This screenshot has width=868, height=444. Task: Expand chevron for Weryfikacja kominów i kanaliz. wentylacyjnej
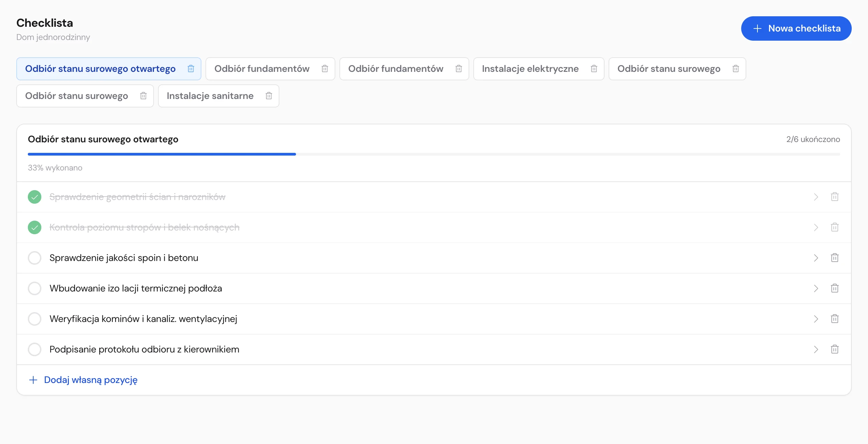[x=816, y=319]
